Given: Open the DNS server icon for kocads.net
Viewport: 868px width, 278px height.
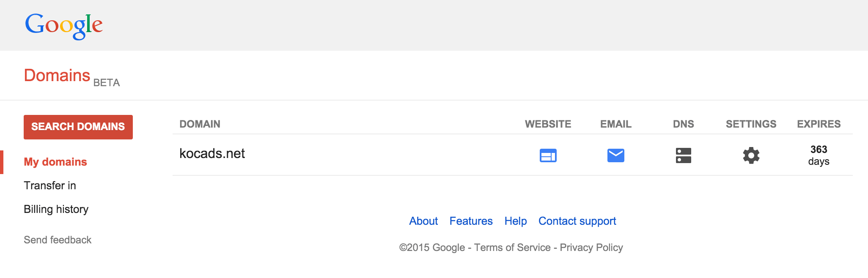Looking at the screenshot, I should point(684,155).
